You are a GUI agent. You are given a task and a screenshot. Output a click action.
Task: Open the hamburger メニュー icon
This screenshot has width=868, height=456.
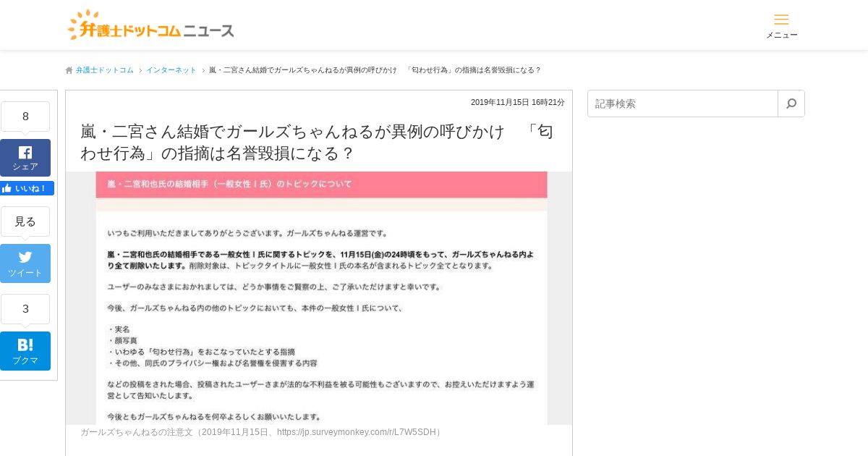coord(781,25)
